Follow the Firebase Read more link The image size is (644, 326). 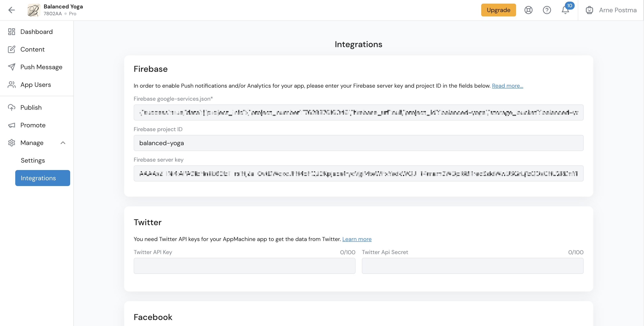coord(507,86)
